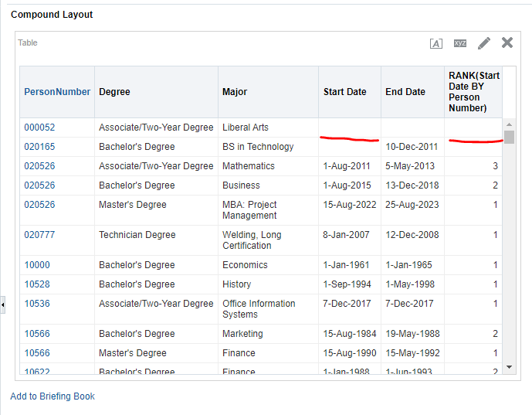Open the Edit View pencil icon
532x415 pixels.
pos(484,43)
